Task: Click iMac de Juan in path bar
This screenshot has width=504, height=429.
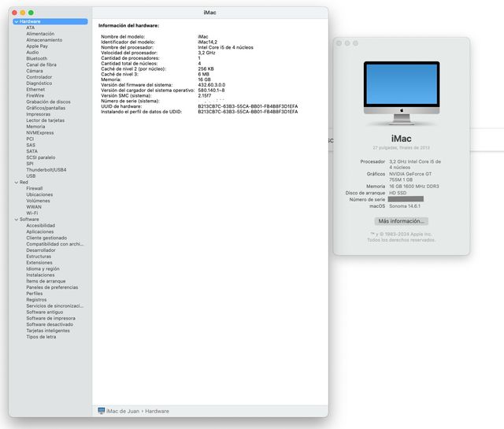Action: tap(123, 411)
